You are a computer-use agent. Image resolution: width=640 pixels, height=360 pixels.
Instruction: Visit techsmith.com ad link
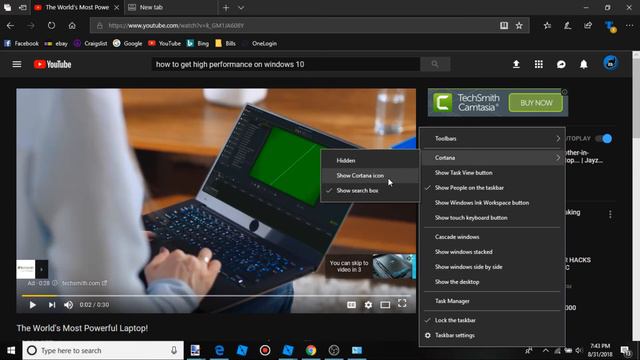tap(84, 283)
